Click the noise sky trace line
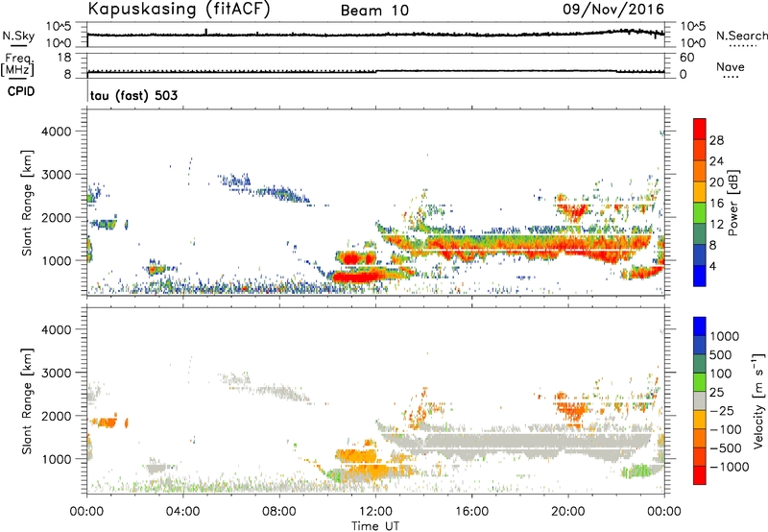The image size is (768, 532). pyautogui.click(x=375, y=35)
